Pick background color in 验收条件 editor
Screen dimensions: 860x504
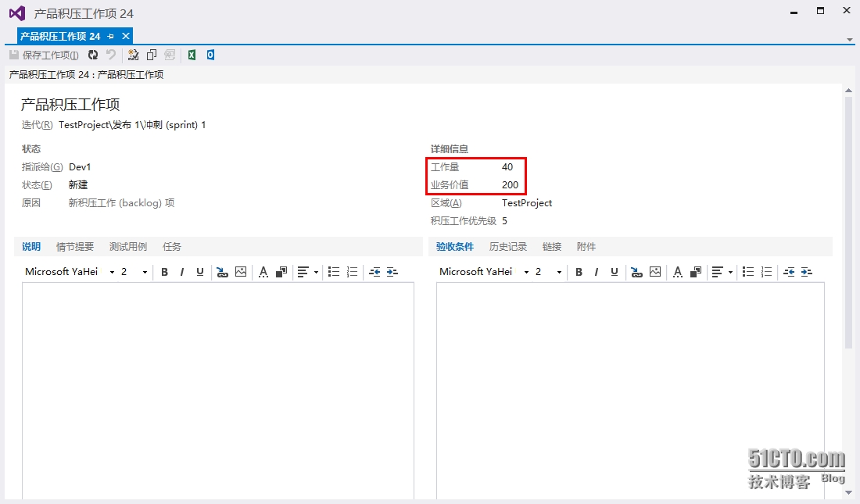coord(696,272)
